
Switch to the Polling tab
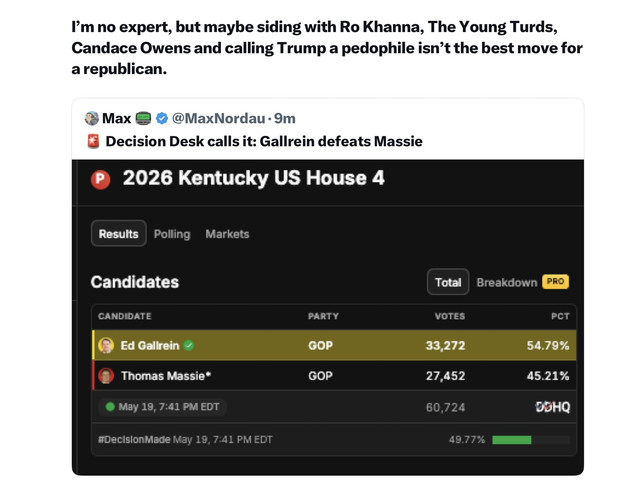point(172,234)
